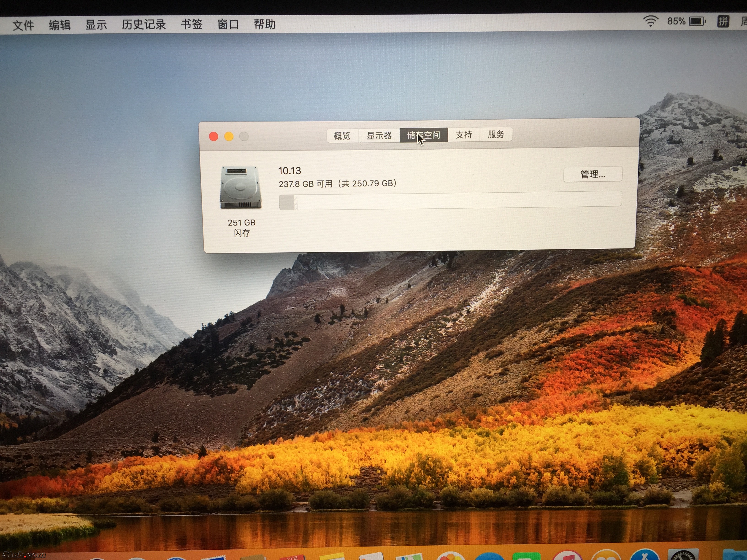
Task: Click the Wi-Fi status icon
Action: (650, 21)
